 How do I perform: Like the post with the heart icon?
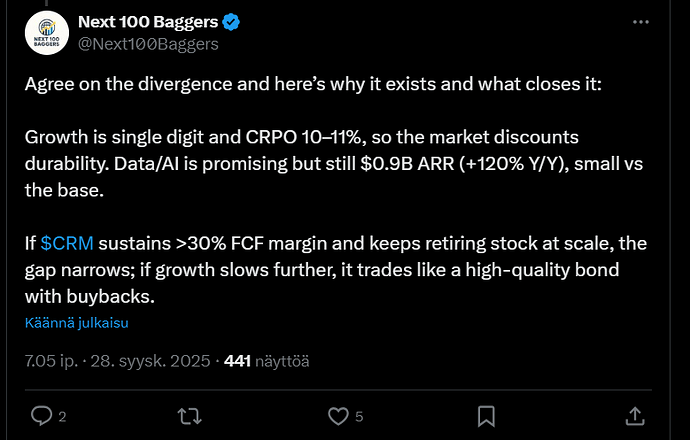click(x=338, y=416)
